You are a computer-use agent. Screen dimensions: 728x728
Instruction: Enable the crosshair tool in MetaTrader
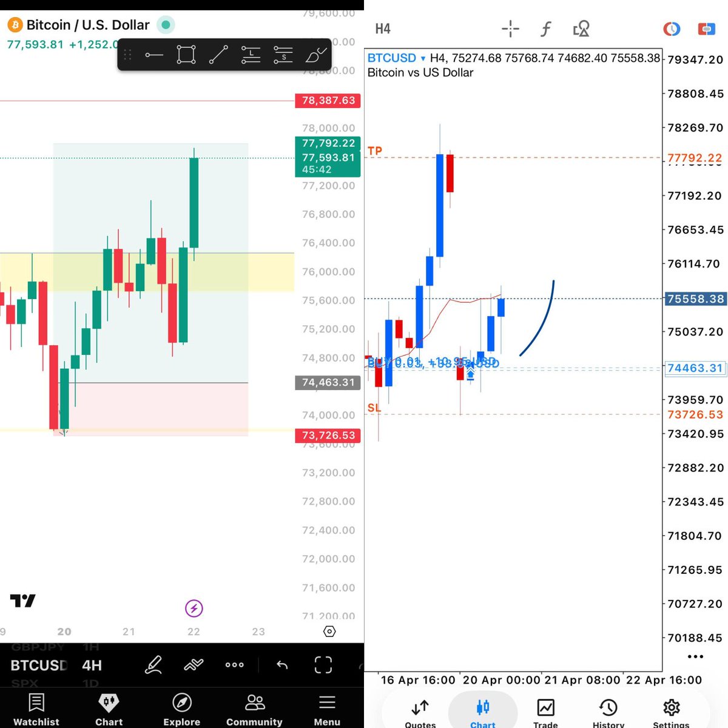(510, 29)
